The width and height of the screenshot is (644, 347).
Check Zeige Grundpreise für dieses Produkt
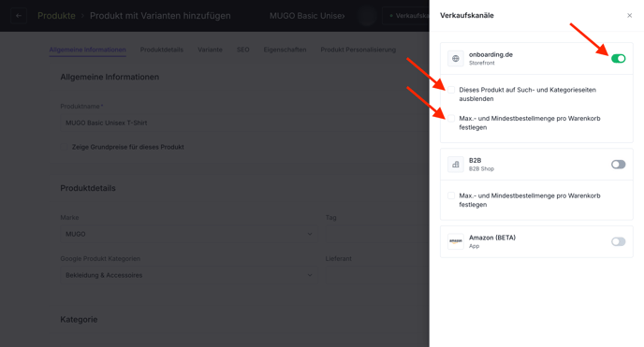(x=65, y=147)
